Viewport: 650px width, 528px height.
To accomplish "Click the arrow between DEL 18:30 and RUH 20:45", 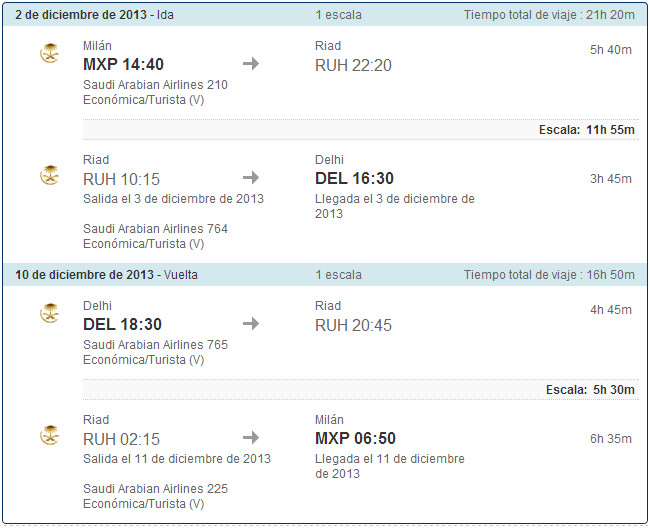I will (x=251, y=324).
